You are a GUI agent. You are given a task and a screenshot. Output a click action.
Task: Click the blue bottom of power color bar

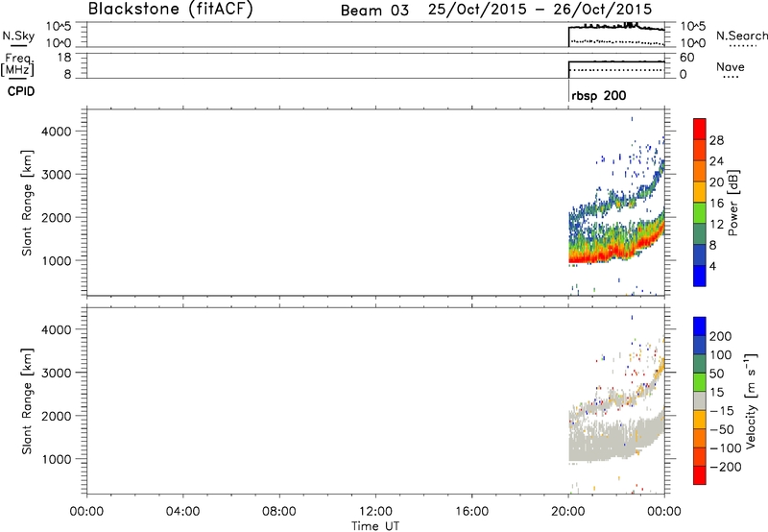[700, 276]
